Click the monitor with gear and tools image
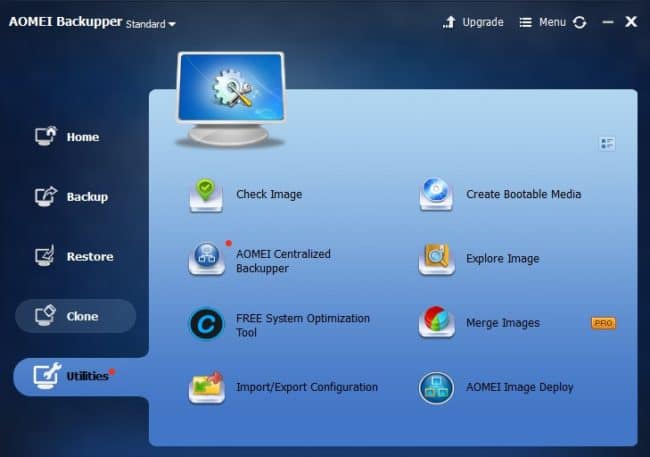Screen dimensions: 650x457 pyautogui.click(x=231, y=100)
